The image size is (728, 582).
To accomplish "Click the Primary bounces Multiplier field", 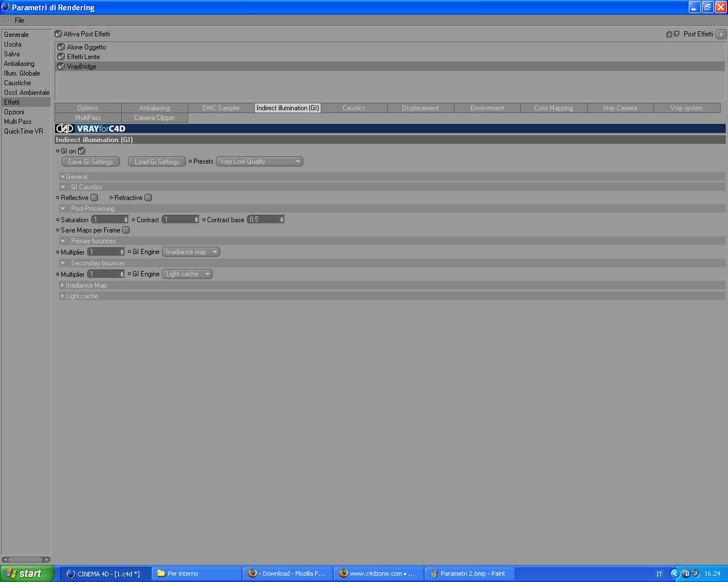I will pos(106,252).
